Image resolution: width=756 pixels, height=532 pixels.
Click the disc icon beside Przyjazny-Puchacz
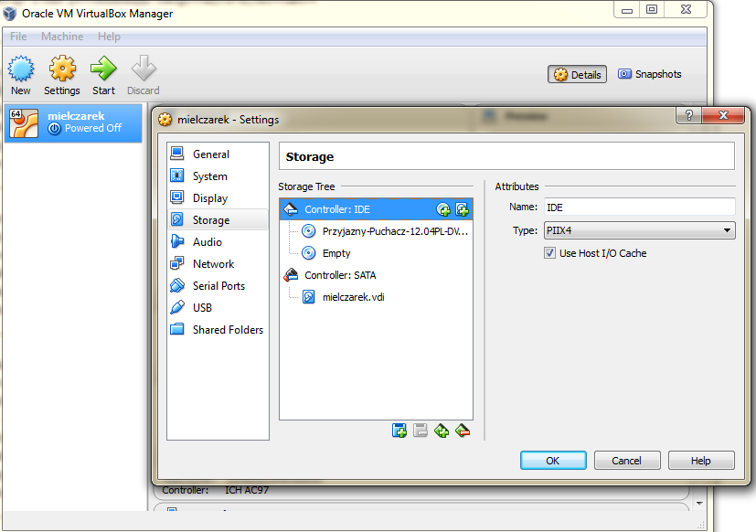coord(309,231)
